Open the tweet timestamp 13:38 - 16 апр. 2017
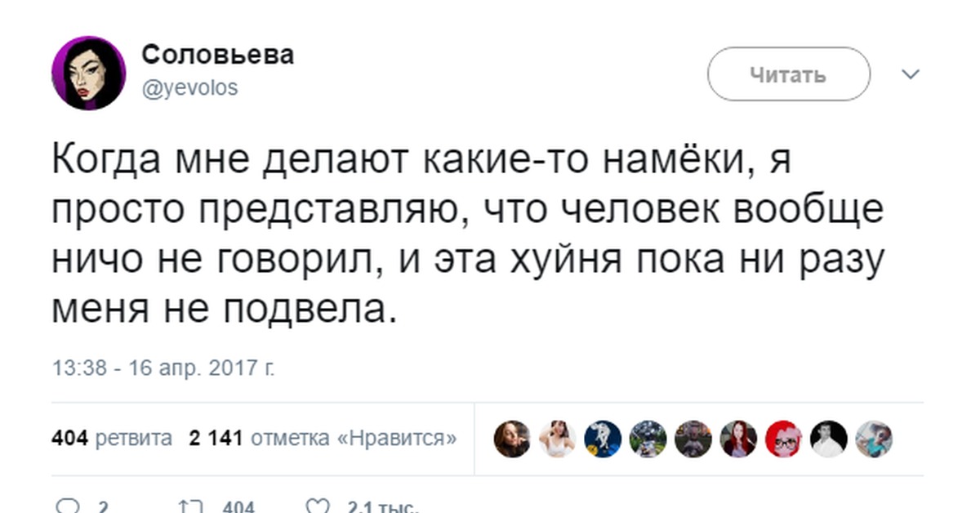Screen dimensions: 980x513 pos(163,368)
